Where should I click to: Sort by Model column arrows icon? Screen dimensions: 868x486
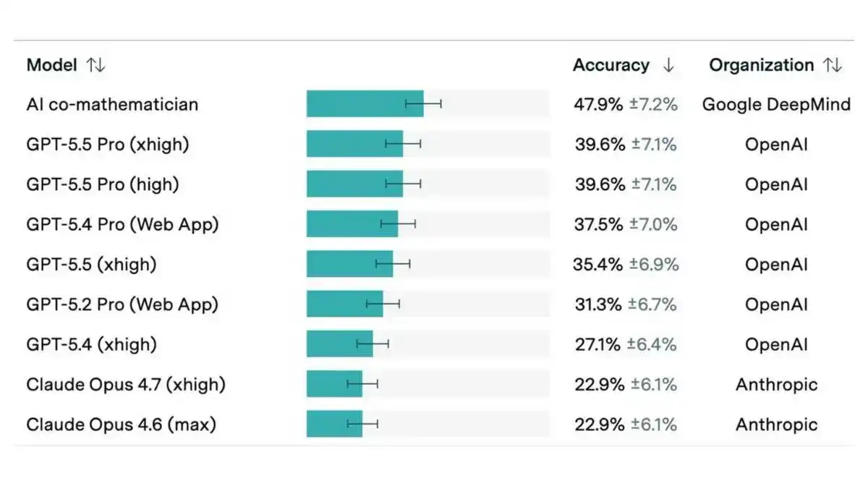[x=95, y=65]
